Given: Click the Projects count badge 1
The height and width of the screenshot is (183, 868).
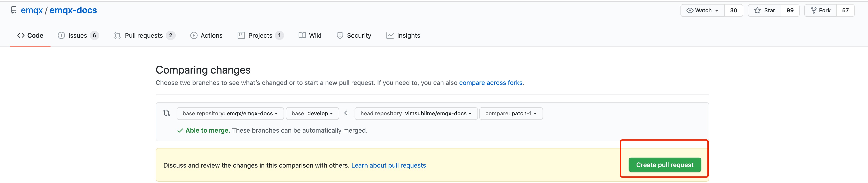Looking at the screenshot, I should pos(279,35).
